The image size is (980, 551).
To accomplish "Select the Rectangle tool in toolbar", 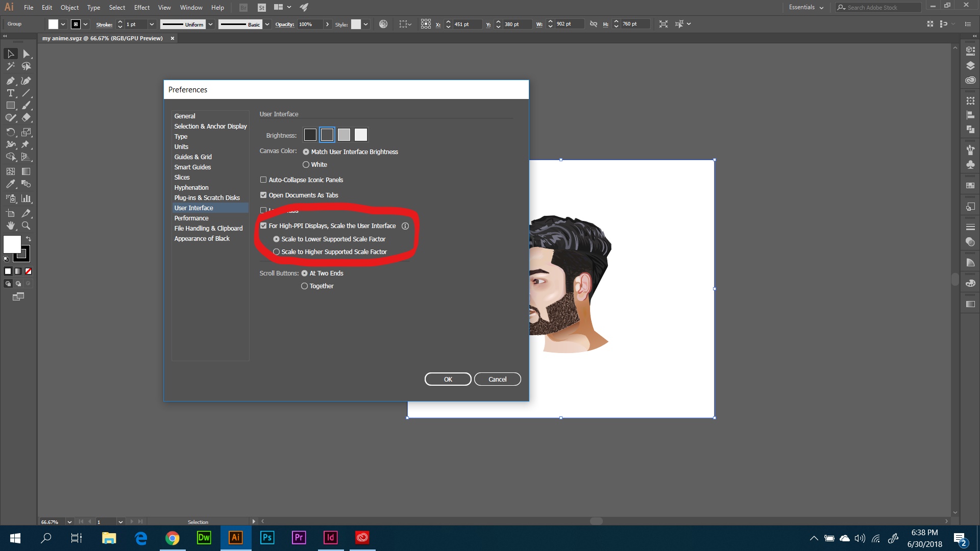I will pyautogui.click(x=10, y=106).
